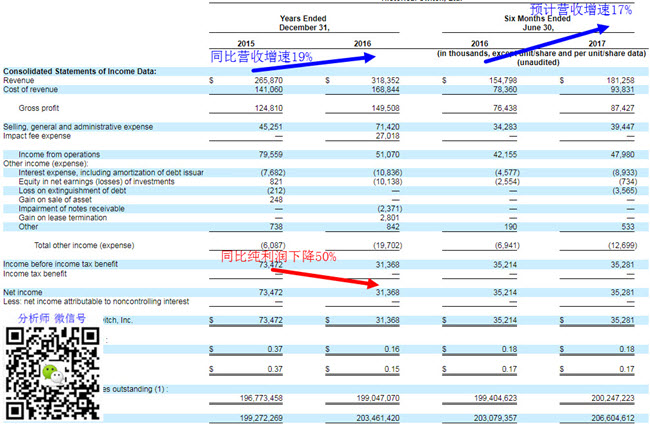Select shares outstanding value 200,247,223
The image size is (650, 424).
pyautogui.click(x=613, y=398)
